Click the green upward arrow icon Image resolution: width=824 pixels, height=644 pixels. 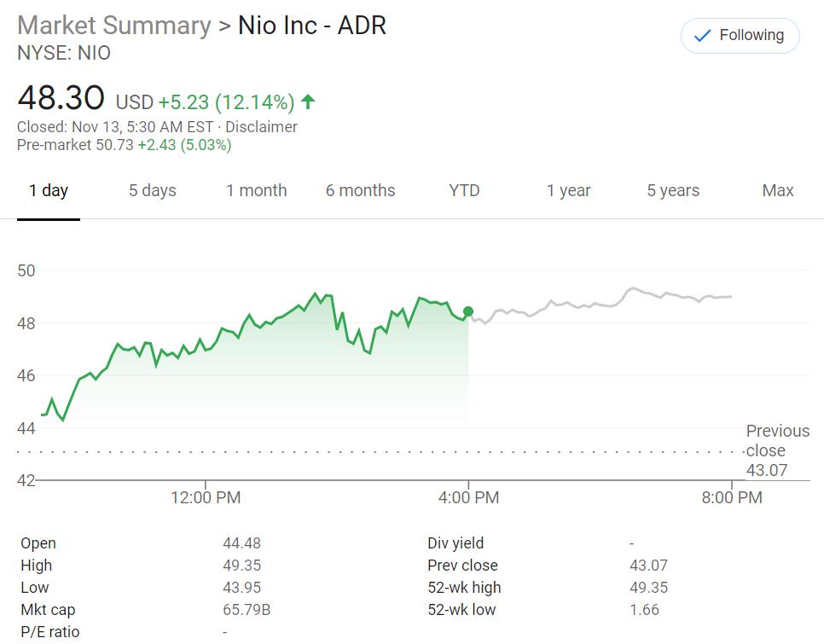coord(307,101)
